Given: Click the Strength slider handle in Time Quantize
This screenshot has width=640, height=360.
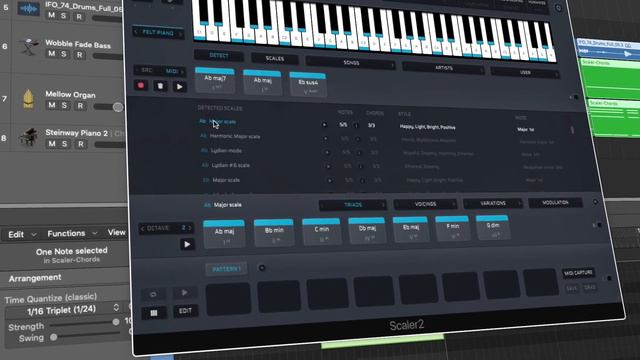Looking at the screenshot, I should 116,322.
